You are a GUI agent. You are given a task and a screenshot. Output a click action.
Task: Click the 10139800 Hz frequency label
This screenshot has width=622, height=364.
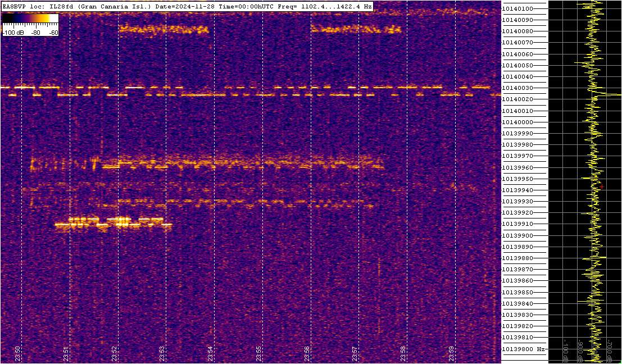(523, 349)
